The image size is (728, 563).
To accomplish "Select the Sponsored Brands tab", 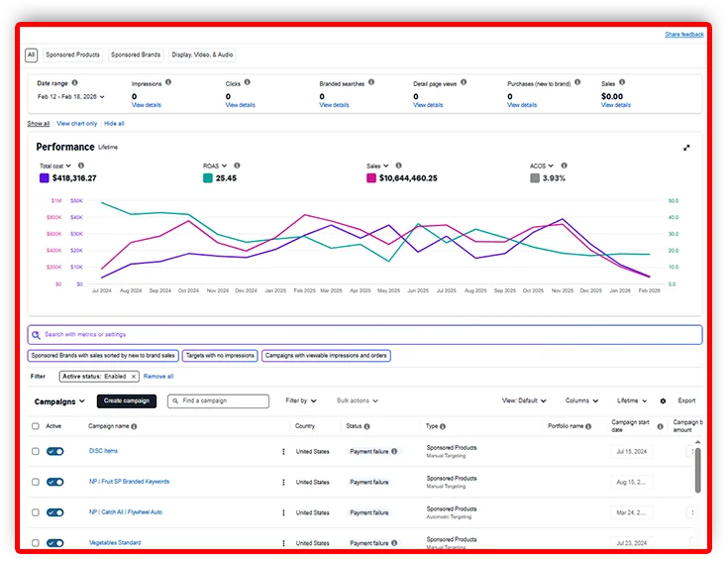I will pyautogui.click(x=136, y=55).
